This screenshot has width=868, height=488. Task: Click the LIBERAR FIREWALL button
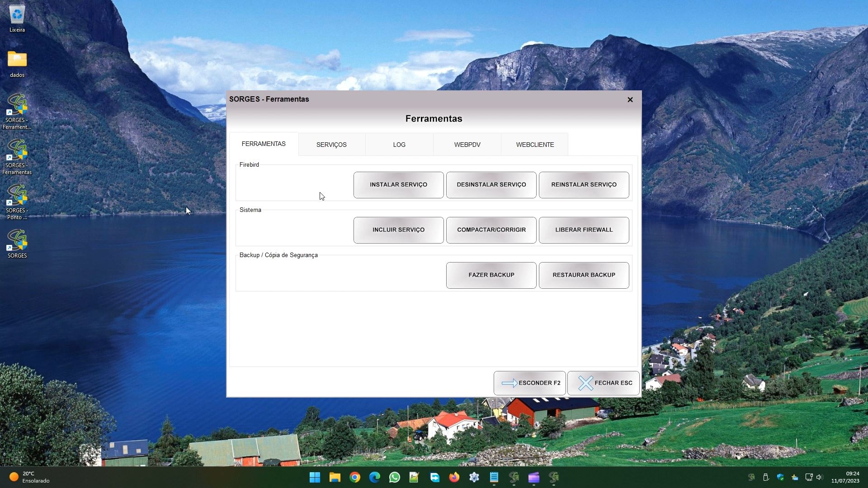click(584, 230)
